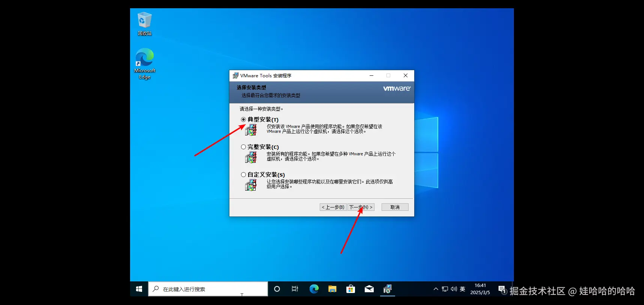Image resolution: width=644 pixels, height=305 pixels.
Task: Click the VMware Tools installer title bar icon
Action: click(x=235, y=75)
